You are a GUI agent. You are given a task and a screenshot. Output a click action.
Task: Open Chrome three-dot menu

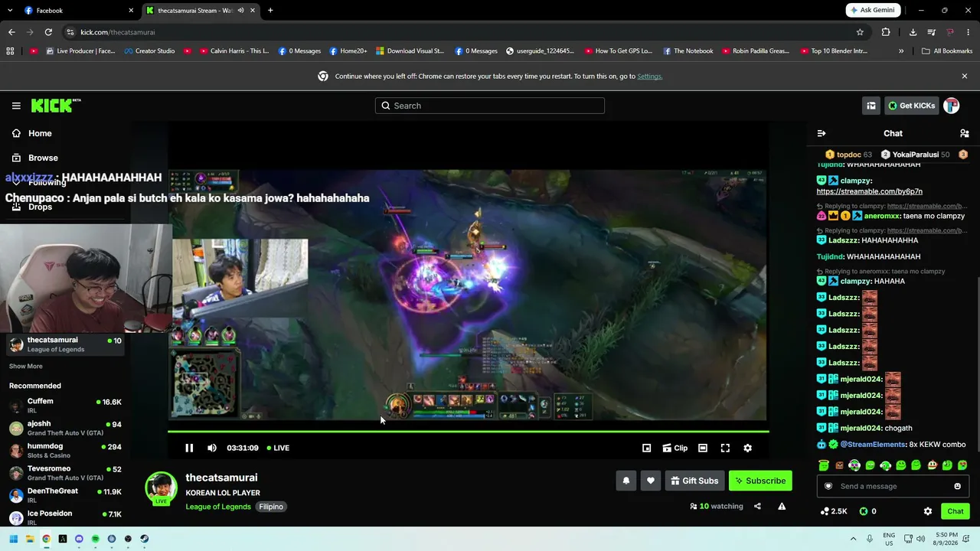click(969, 32)
